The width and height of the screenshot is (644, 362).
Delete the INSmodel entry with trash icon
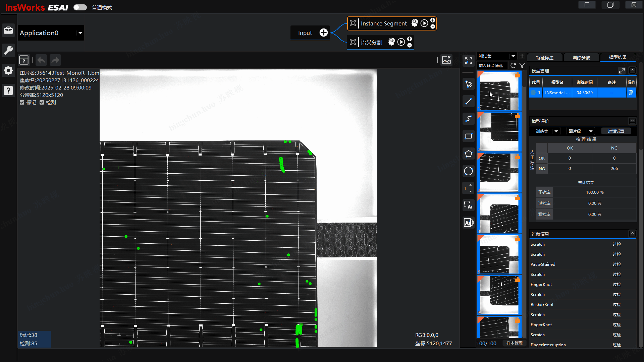[631, 93]
